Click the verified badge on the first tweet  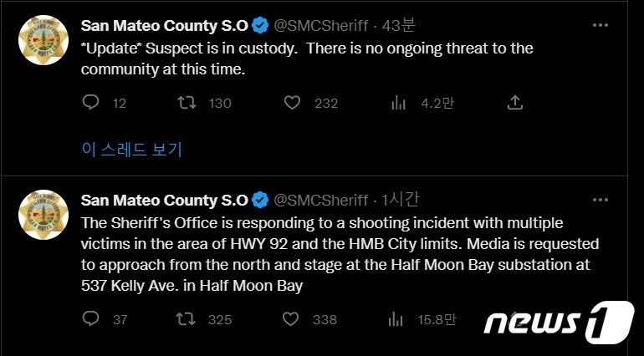(260, 26)
